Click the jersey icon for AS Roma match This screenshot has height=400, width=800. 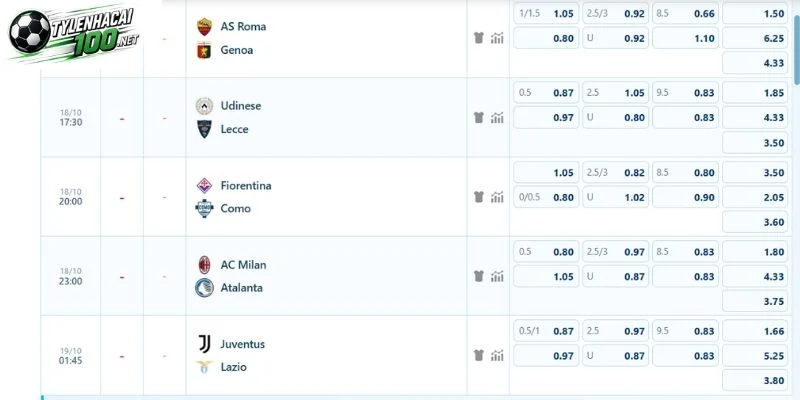(x=479, y=38)
